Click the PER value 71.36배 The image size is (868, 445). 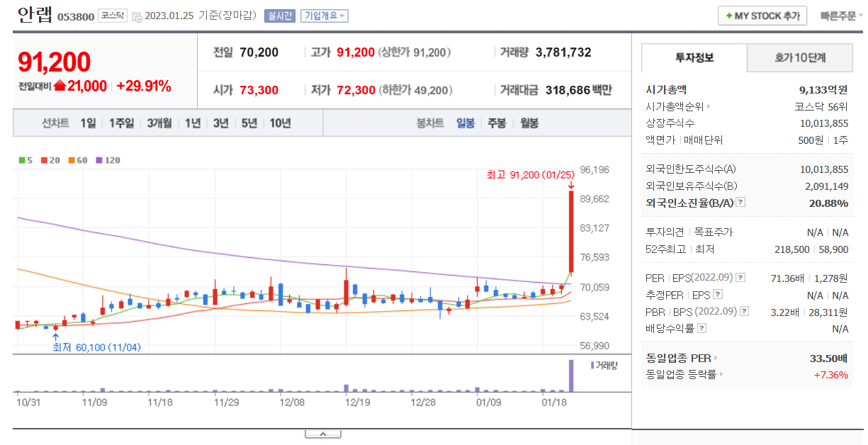coord(787,278)
